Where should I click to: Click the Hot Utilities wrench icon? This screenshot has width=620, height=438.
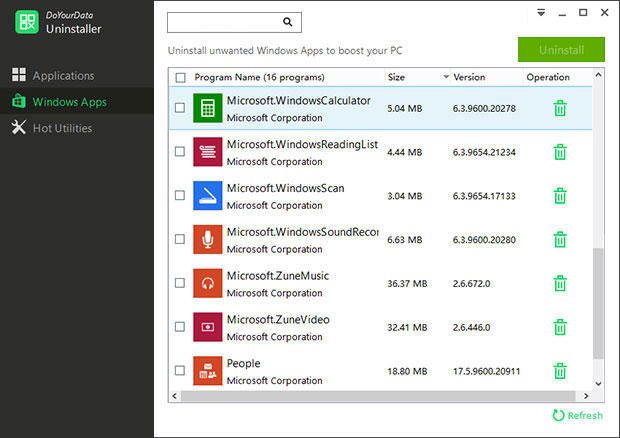19,127
